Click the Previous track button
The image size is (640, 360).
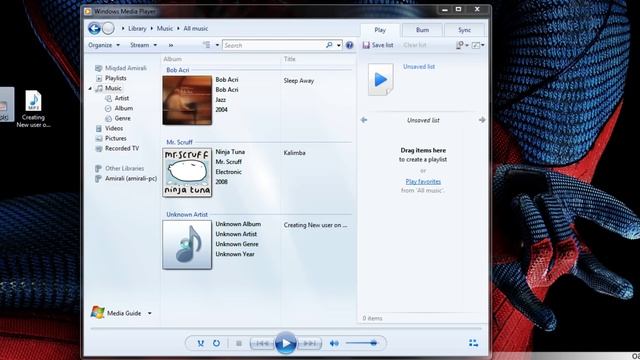(x=262, y=343)
